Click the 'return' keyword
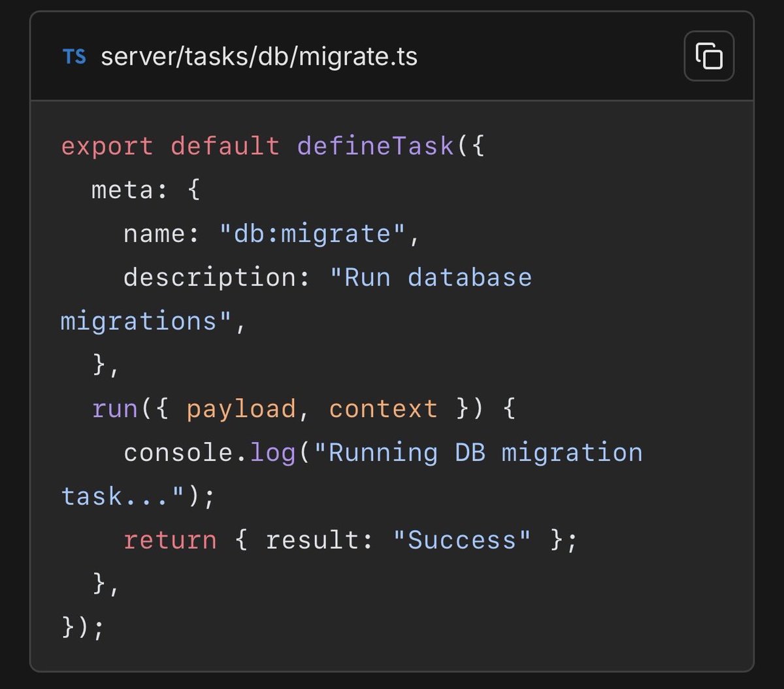Screen dimensions: 784x689 [x=170, y=541]
